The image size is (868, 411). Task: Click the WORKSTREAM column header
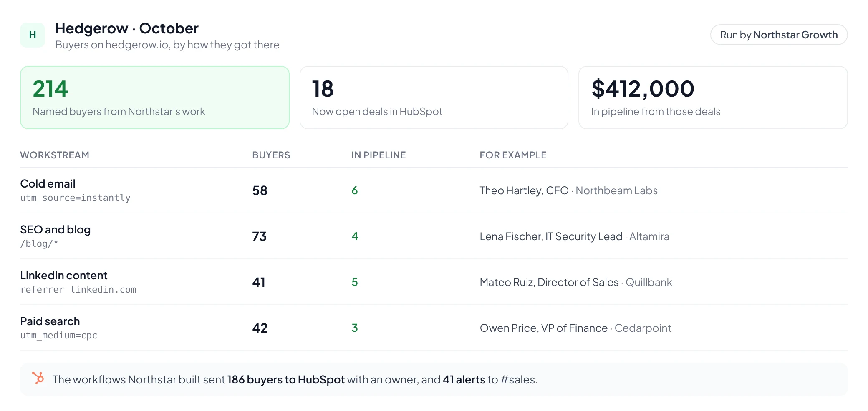55,155
